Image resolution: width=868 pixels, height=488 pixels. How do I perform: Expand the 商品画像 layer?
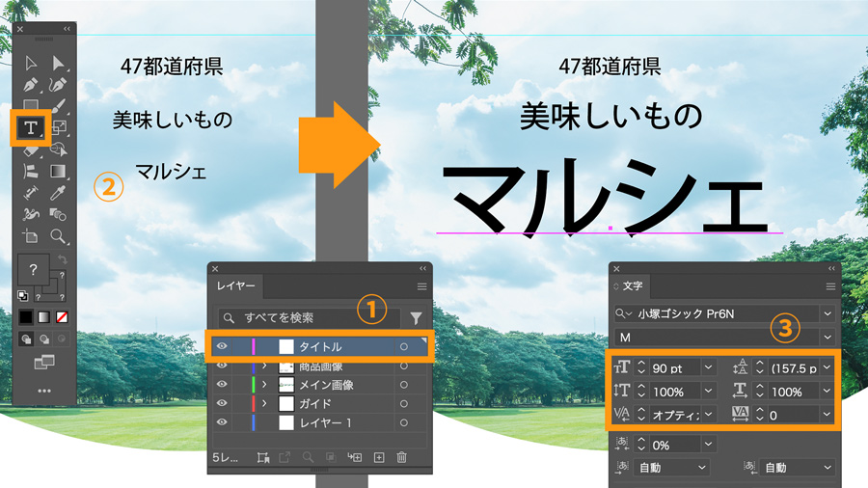coord(264,366)
